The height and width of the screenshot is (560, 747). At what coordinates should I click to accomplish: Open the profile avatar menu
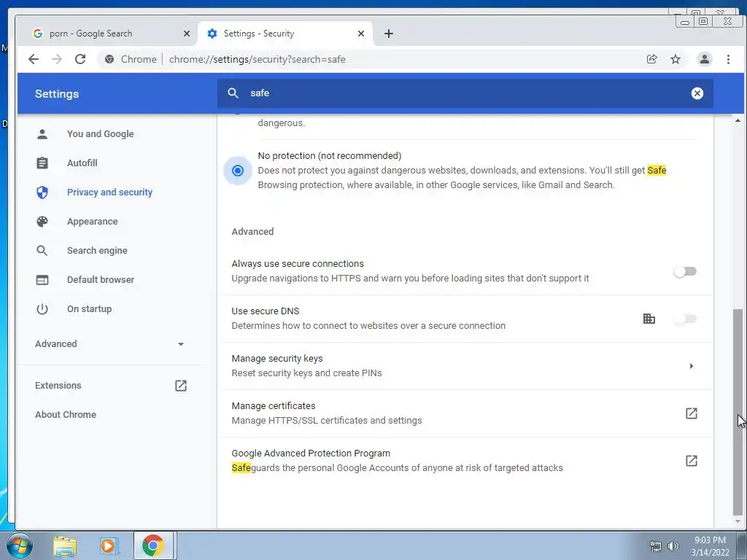pos(704,59)
